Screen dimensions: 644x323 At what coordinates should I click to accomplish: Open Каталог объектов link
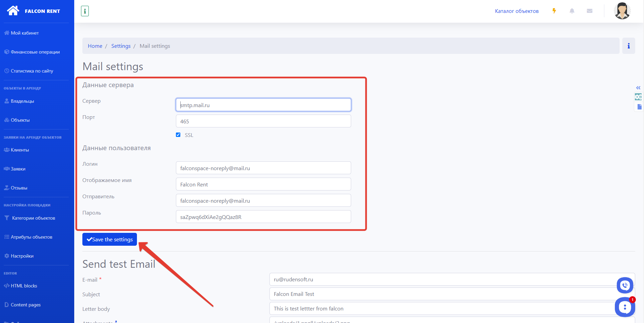[x=517, y=11]
